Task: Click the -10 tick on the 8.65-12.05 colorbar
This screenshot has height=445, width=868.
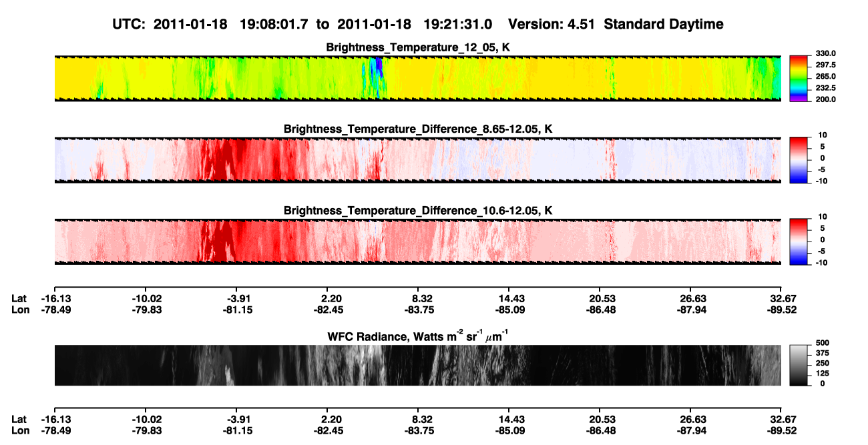Action: click(821, 181)
